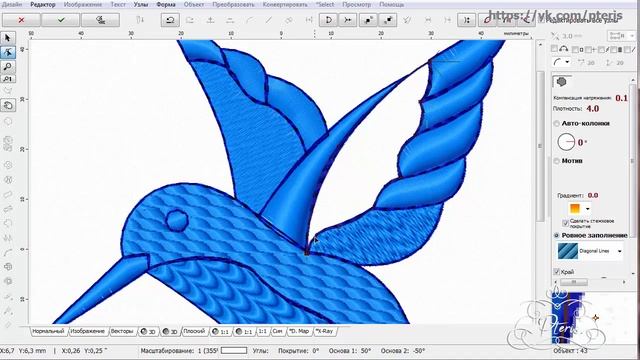This screenshot has width=640, height=360.
Task: Click the red curve toolbar icon
Action: coord(487,20)
